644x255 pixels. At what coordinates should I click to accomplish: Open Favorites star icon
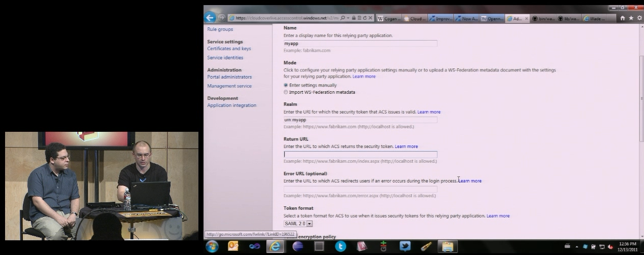631,18
